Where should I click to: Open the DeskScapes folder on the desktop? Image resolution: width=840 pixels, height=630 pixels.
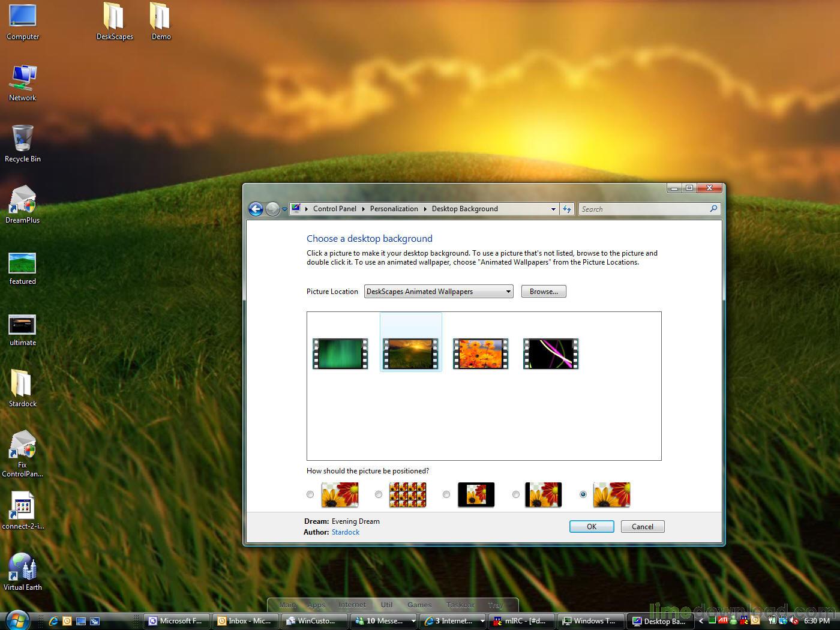pyautogui.click(x=114, y=18)
